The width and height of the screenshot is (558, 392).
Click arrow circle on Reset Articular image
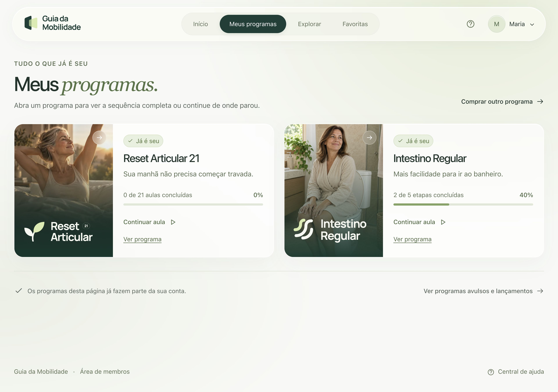coord(99,138)
